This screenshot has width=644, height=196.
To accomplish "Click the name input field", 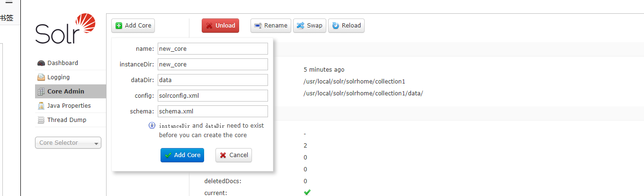I will tap(213, 49).
